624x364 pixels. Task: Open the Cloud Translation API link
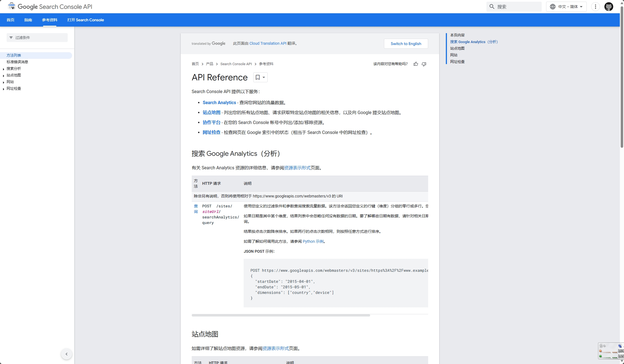click(268, 43)
